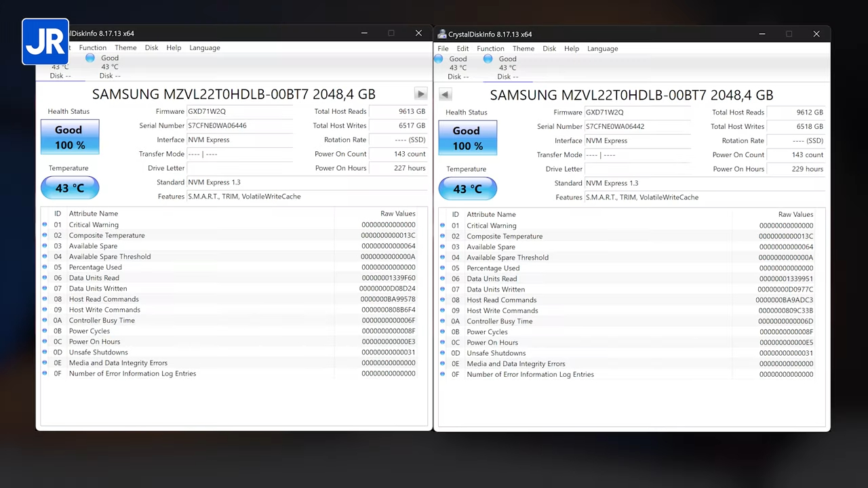The height and width of the screenshot is (488, 868).
Task: Click the Host Read Commands status dot in right window
Action: [443, 300]
